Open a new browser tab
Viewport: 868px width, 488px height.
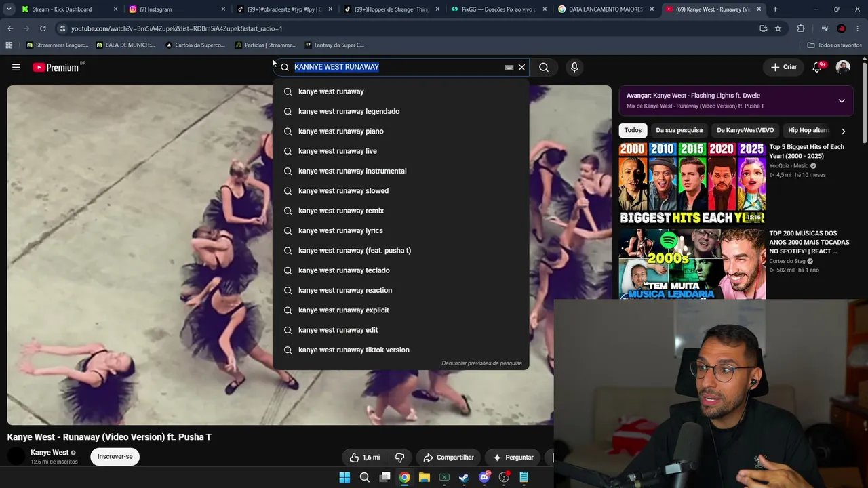tap(775, 9)
